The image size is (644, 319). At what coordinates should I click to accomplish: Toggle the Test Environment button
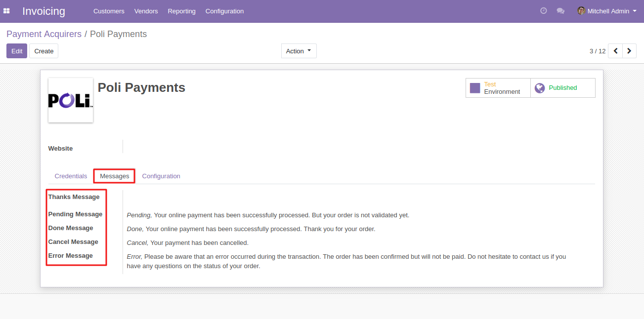point(498,88)
